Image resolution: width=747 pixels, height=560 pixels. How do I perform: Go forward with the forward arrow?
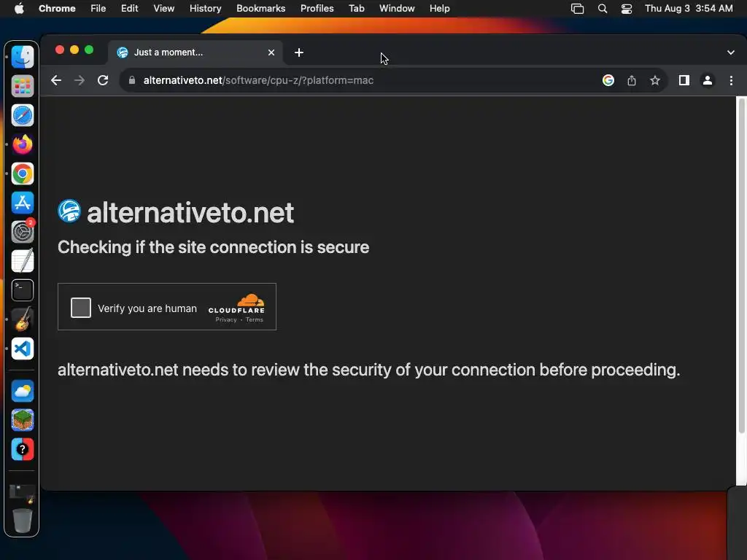(x=80, y=80)
